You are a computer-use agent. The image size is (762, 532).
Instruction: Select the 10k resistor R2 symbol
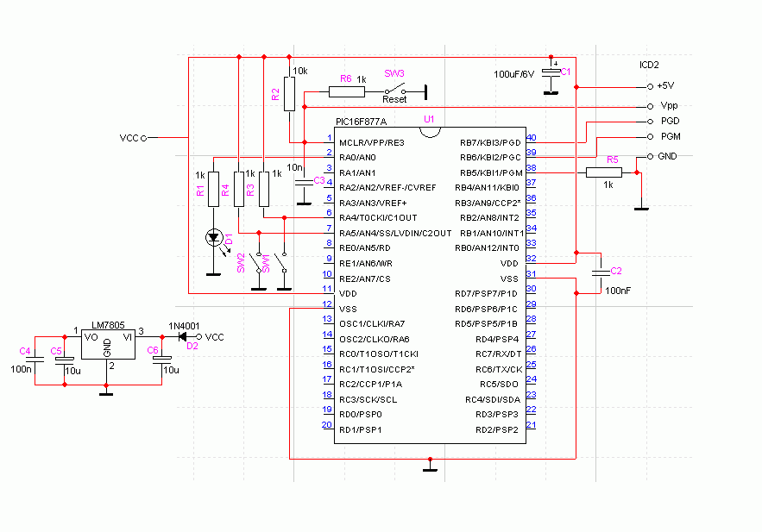pyautogui.click(x=290, y=94)
